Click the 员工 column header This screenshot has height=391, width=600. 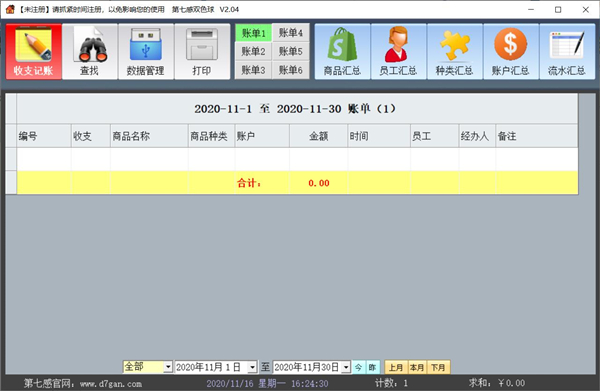tap(435, 136)
